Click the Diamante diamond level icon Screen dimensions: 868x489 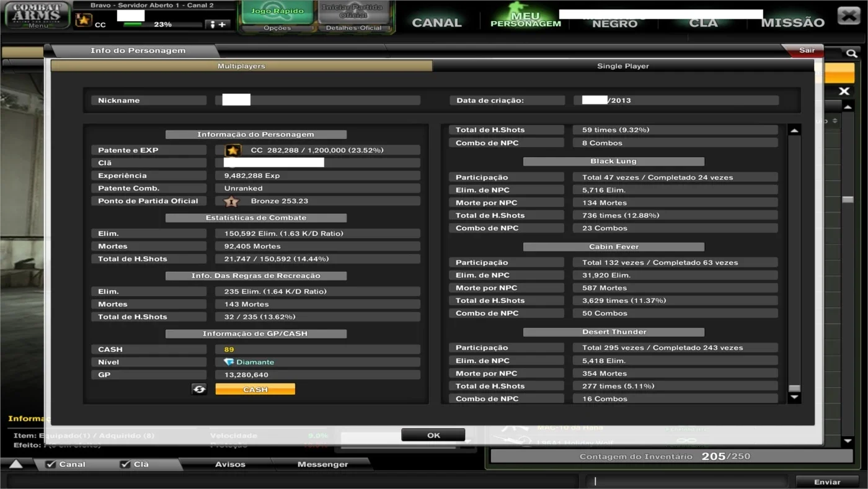[x=229, y=362]
